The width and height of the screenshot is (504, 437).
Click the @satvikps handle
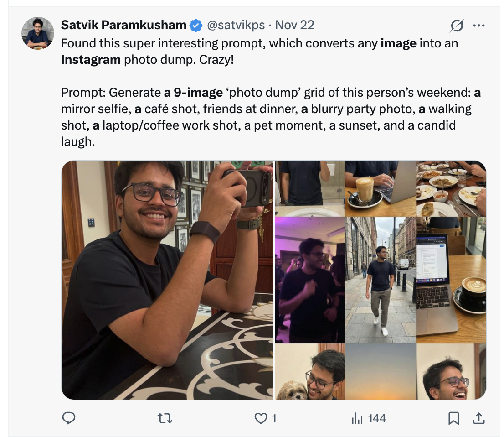click(x=237, y=25)
